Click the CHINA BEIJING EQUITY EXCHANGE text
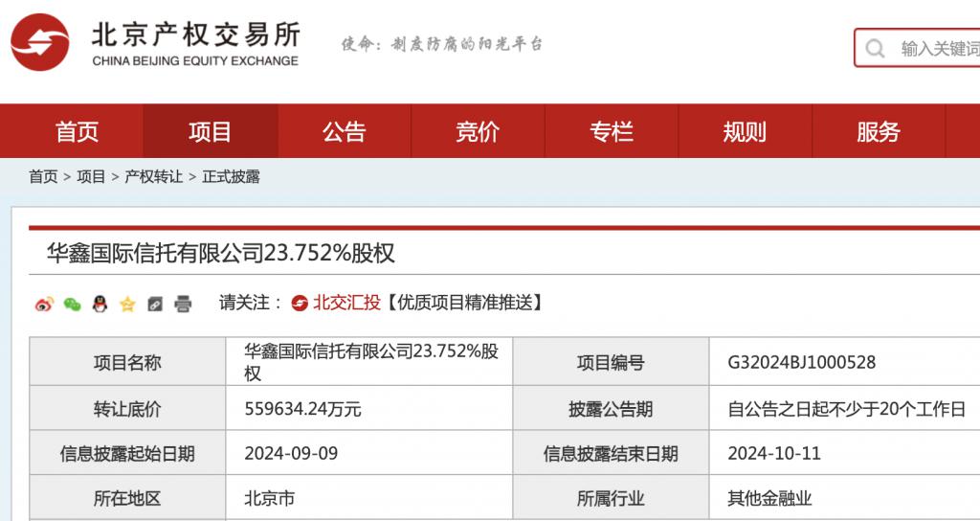The height and width of the screenshot is (521, 980). pos(195,60)
